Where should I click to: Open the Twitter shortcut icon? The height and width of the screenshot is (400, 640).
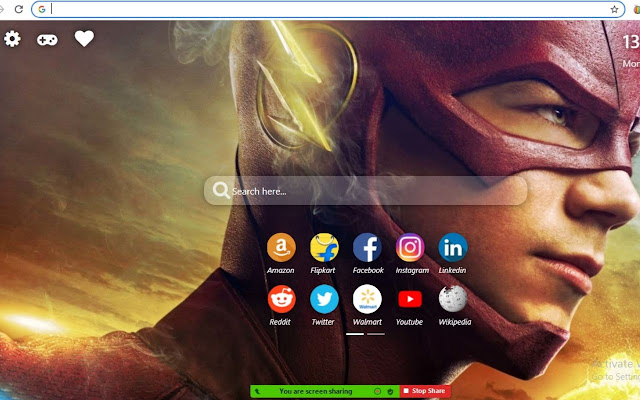point(324,299)
